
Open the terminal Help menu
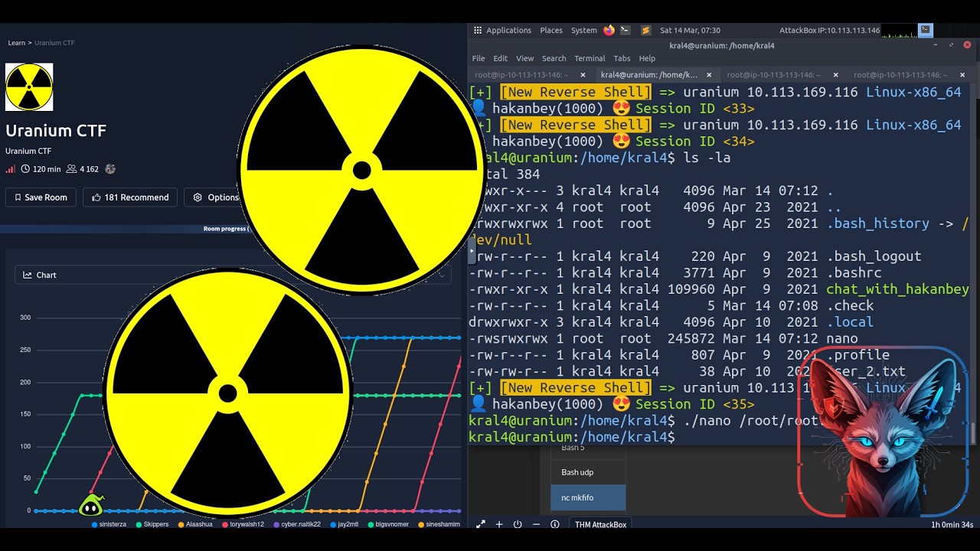coord(647,58)
